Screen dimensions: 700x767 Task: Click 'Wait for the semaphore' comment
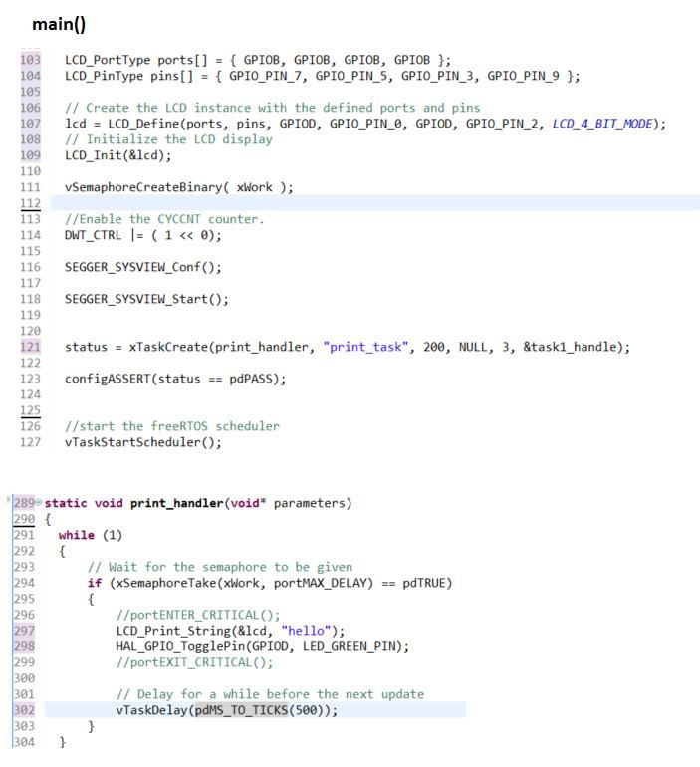pos(220,567)
